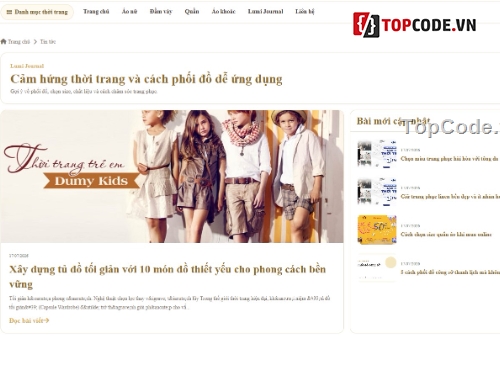The width and height of the screenshot is (500, 375).
Task: Open sidebar article 5 cách phối đồ công sở
Action: [x=450, y=272]
